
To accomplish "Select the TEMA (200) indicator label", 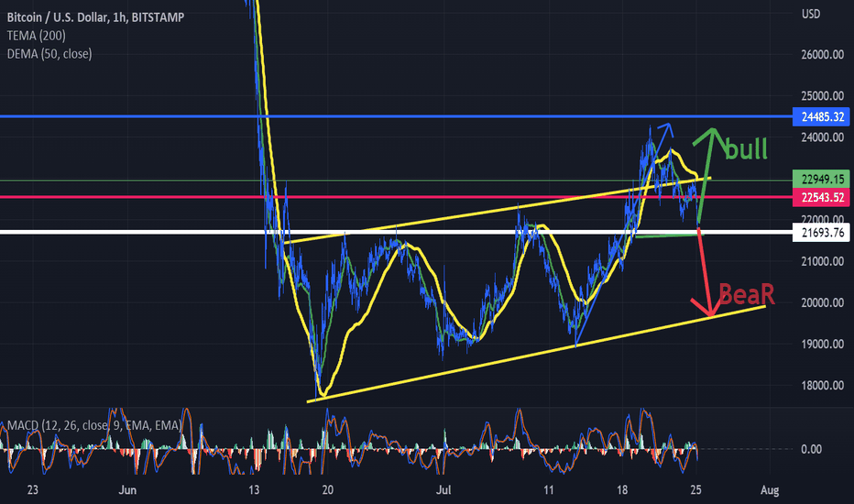I will [x=36, y=36].
